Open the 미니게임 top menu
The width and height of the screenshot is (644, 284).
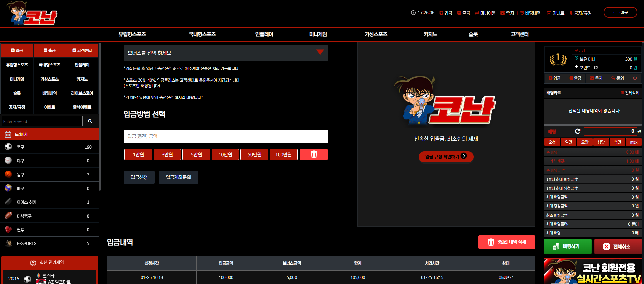(x=318, y=34)
